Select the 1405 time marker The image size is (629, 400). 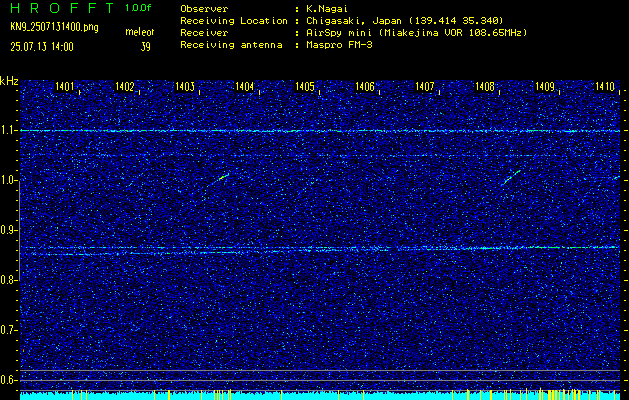(304, 86)
